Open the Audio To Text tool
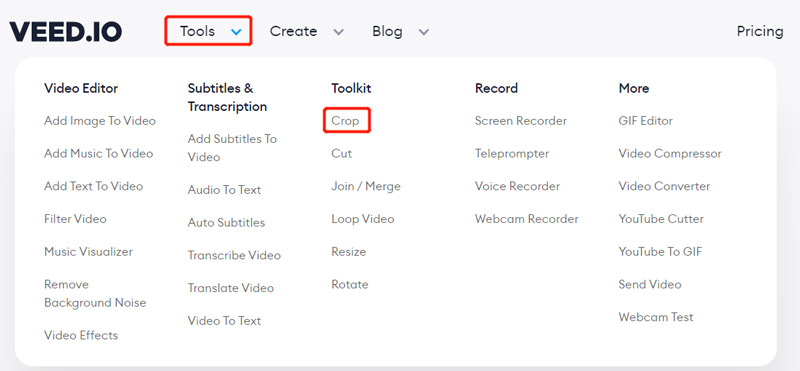This screenshot has width=800, height=371. pyautogui.click(x=224, y=190)
